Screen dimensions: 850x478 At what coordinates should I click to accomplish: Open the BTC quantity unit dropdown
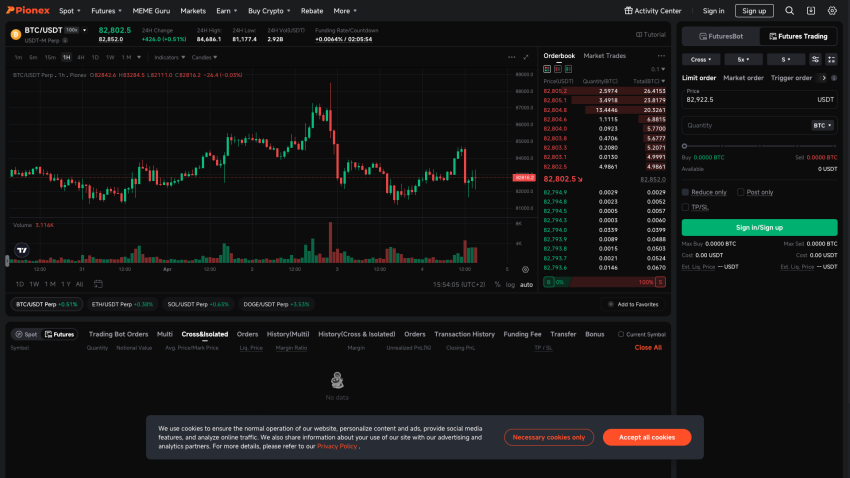(822, 126)
